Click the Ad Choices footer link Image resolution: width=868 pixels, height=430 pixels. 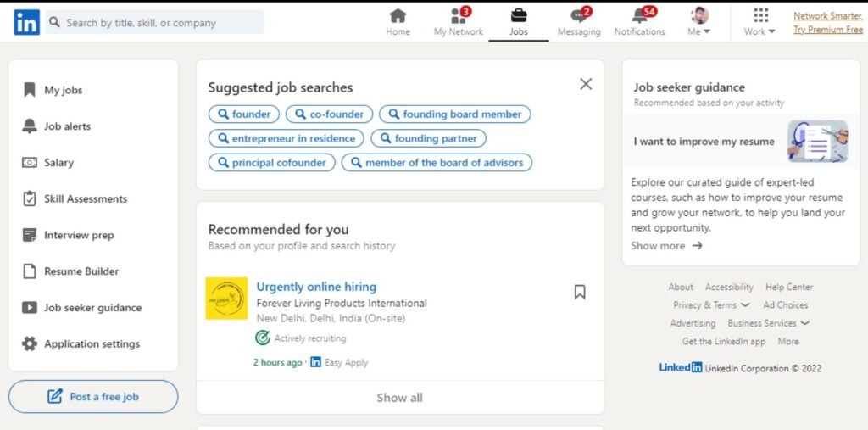786,304
